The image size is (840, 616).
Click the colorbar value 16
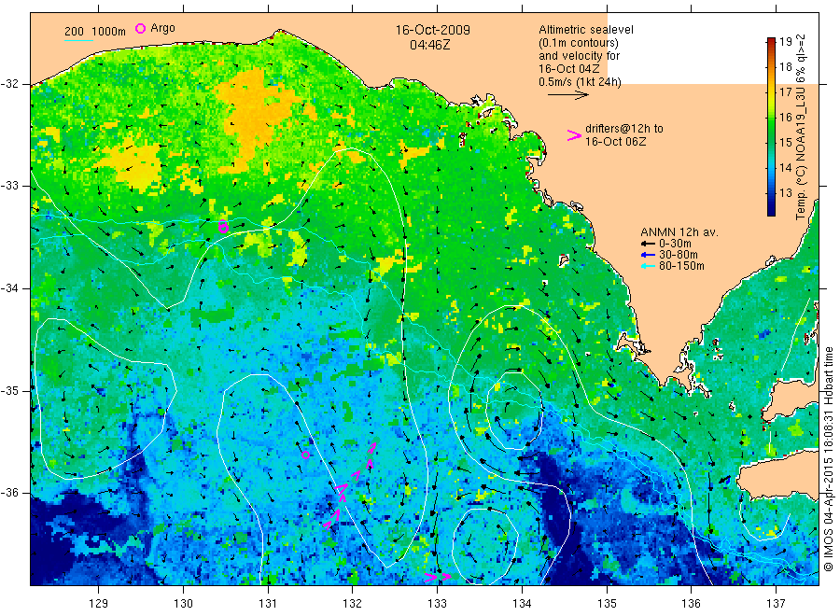coord(785,118)
